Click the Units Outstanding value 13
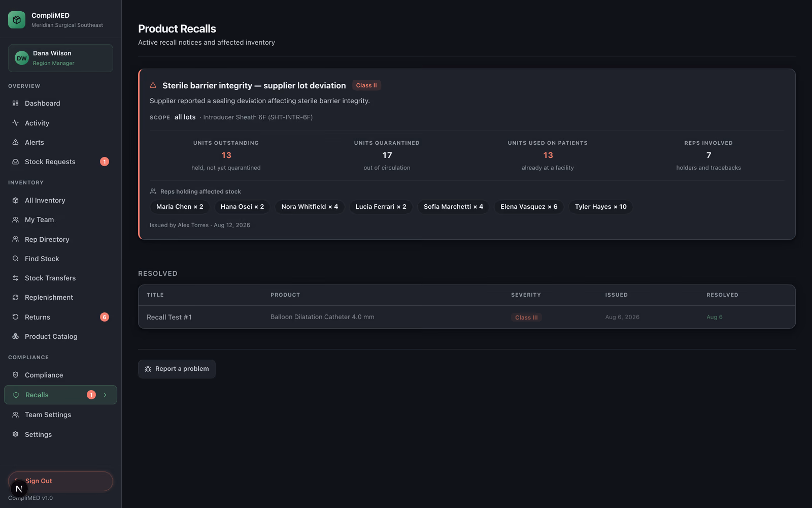 coord(226,155)
